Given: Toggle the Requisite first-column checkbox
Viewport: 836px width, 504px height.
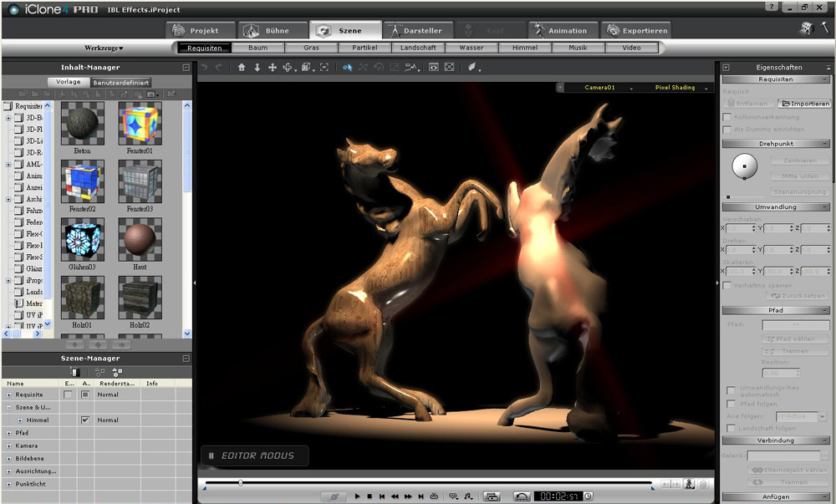Looking at the screenshot, I should [x=69, y=395].
